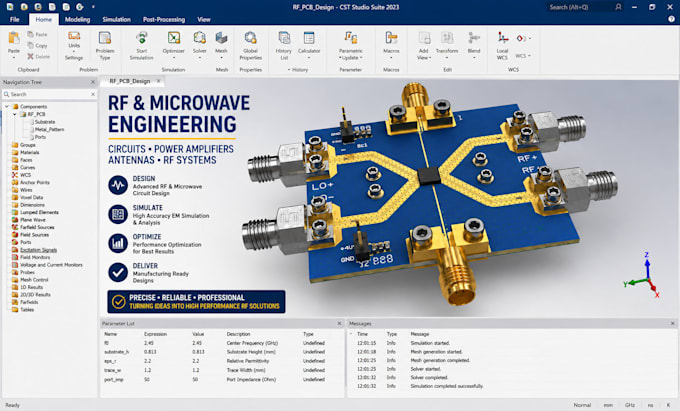Select Mesh Control in the tree
The width and height of the screenshot is (680, 411).
coord(34,280)
